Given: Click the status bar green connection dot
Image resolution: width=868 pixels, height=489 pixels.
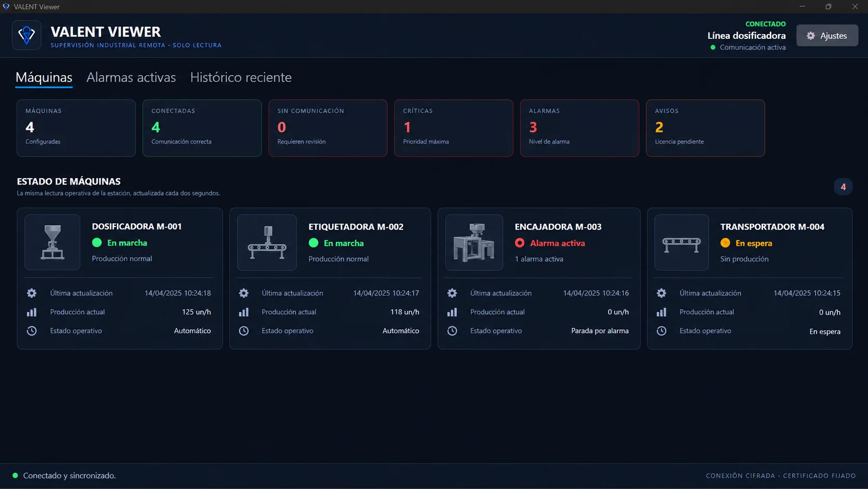Looking at the screenshot, I should [x=15, y=475].
